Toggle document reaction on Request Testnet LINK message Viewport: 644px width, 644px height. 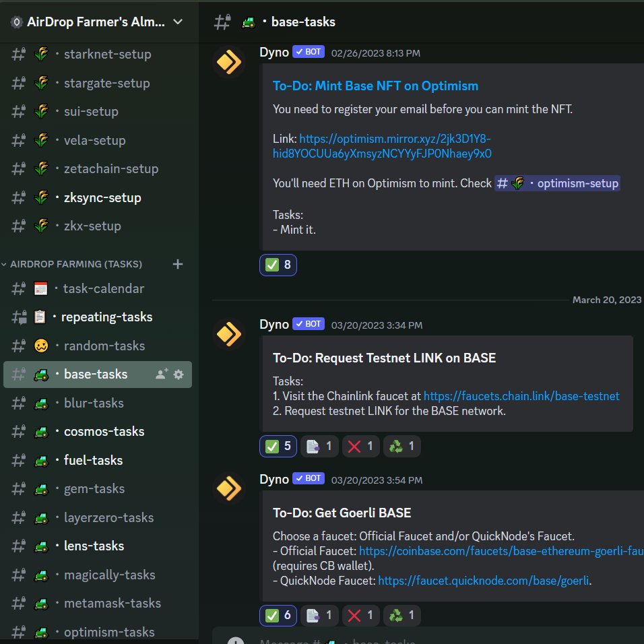pos(319,446)
